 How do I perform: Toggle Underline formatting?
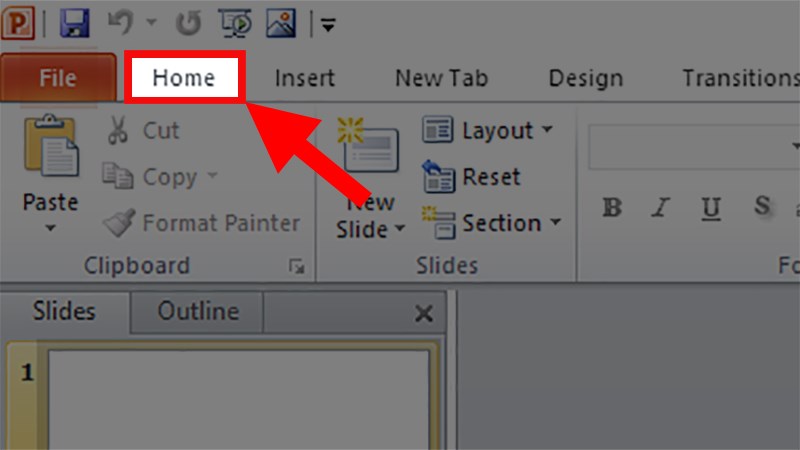[x=711, y=207]
